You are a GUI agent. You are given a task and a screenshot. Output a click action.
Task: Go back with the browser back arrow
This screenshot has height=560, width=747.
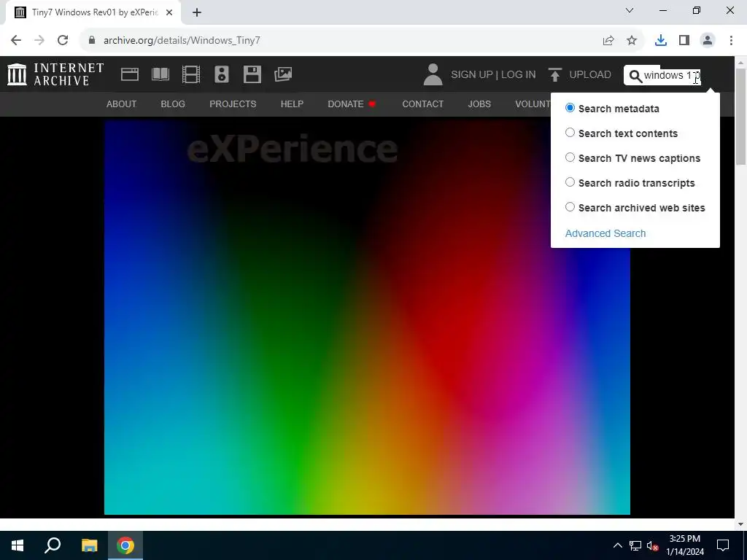16,41
